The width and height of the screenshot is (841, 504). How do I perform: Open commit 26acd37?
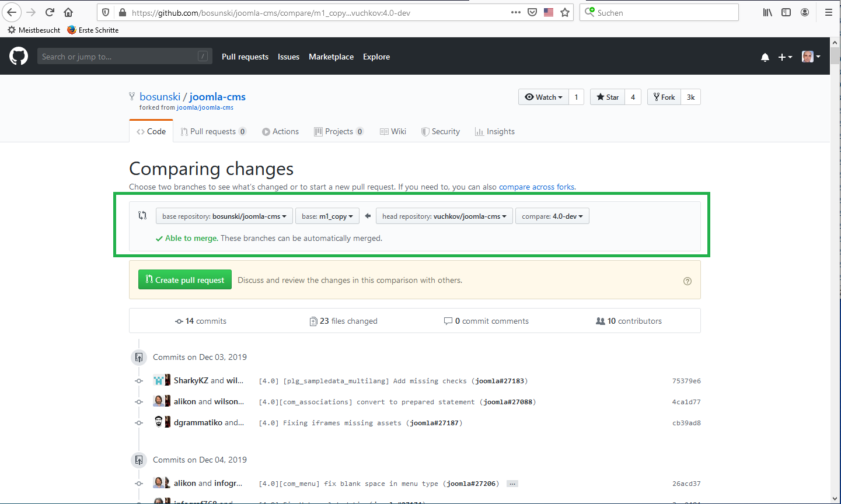[686, 484]
